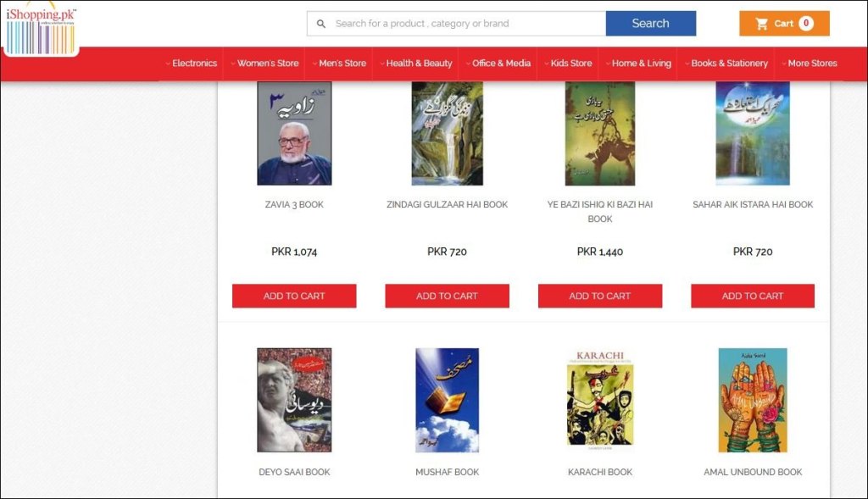Expand the Electronics menu

[191, 63]
